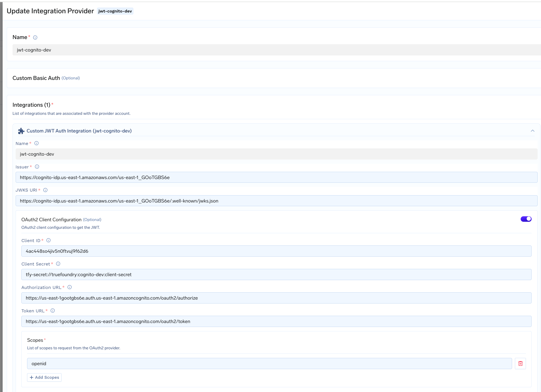The height and width of the screenshot is (392, 541).
Task: Click the jwt-cognito-dev badge in the header
Action: pos(115,11)
